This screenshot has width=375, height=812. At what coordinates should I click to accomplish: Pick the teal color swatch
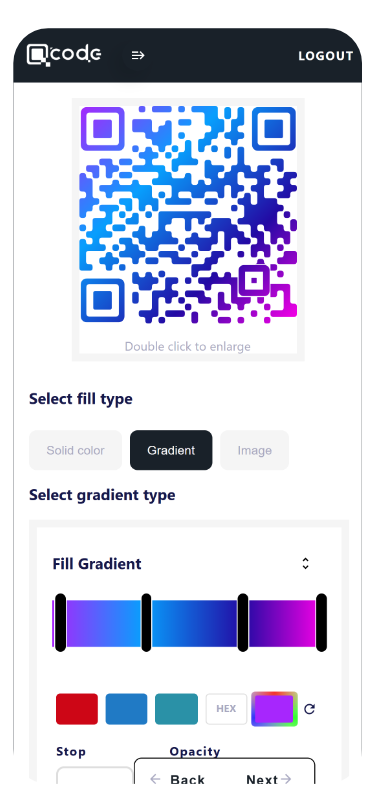click(176, 709)
